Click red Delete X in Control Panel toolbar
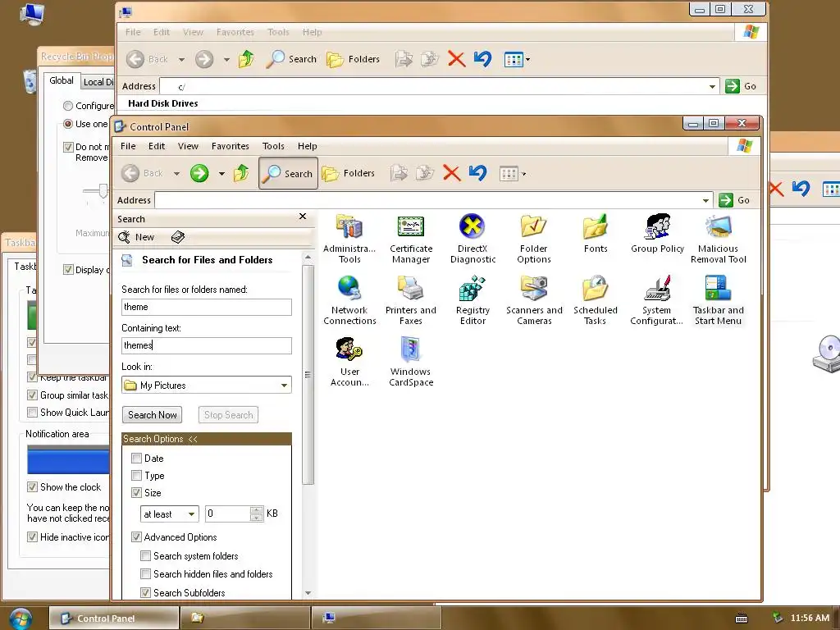This screenshot has height=630, width=840. pyautogui.click(x=452, y=173)
